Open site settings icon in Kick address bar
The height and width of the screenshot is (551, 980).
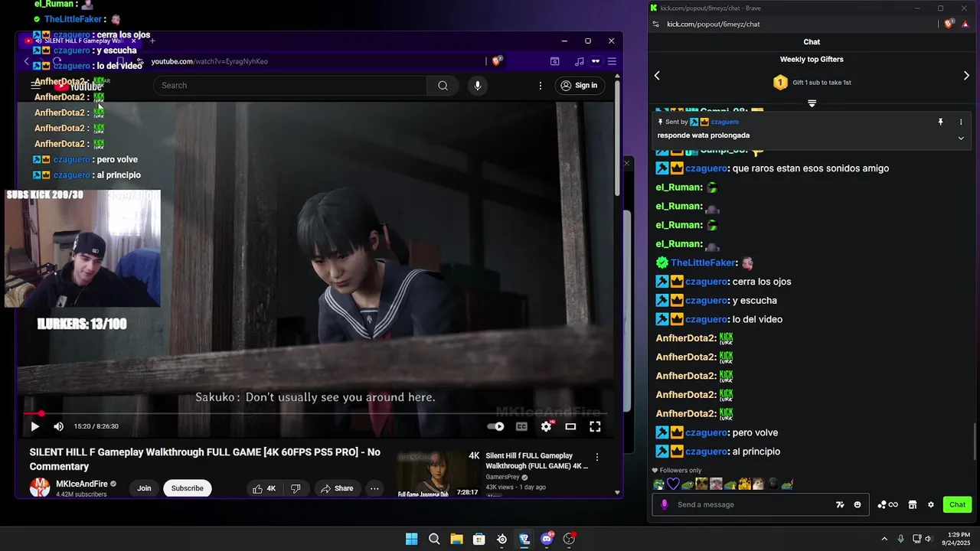tap(656, 24)
